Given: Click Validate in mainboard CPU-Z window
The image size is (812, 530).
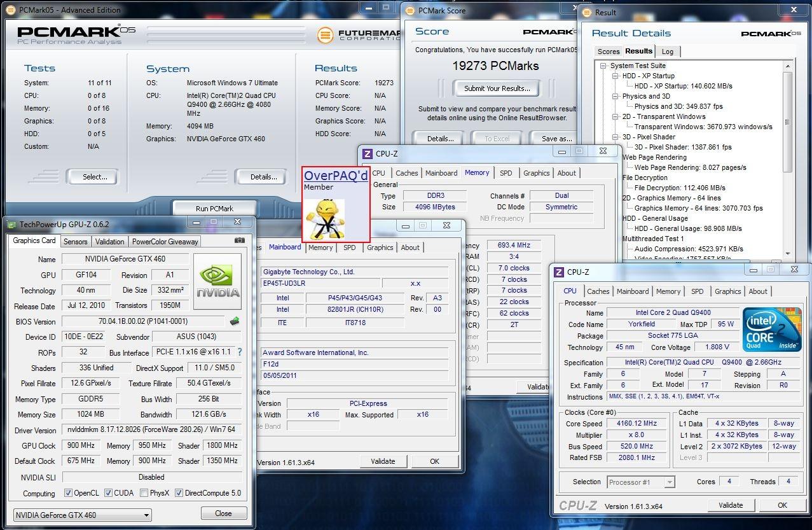Looking at the screenshot, I should pyautogui.click(x=383, y=461).
